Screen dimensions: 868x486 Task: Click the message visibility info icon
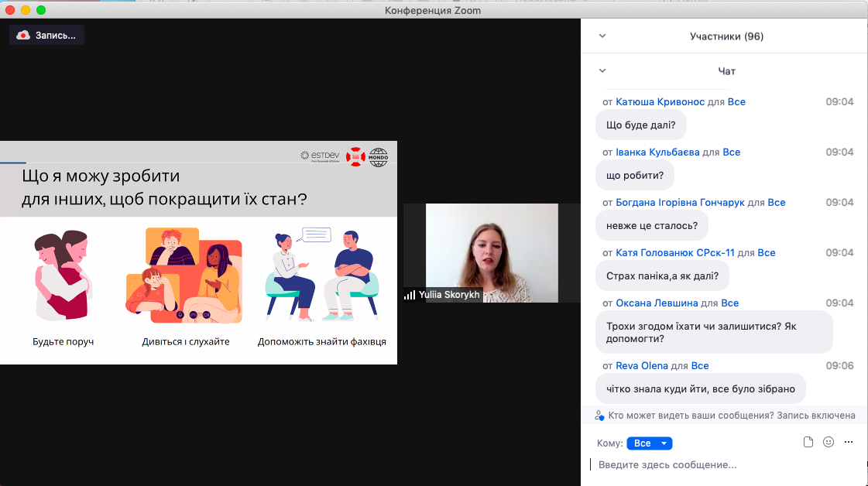click(599, 416)
